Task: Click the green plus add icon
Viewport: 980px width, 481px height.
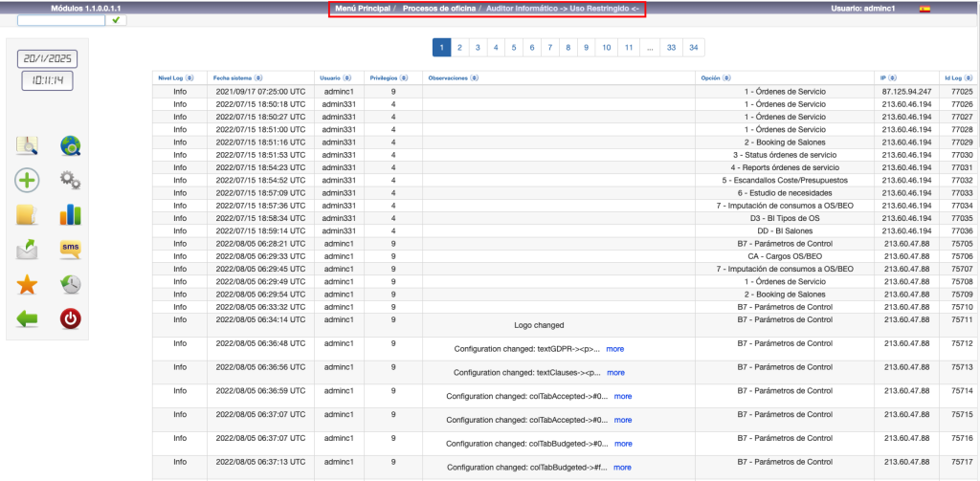Action: pyautogui.click(x=27, y=180)
